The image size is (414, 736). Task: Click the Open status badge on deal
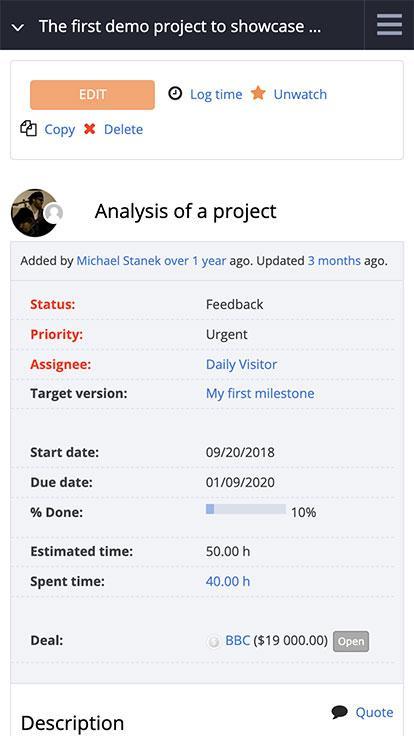351,642
